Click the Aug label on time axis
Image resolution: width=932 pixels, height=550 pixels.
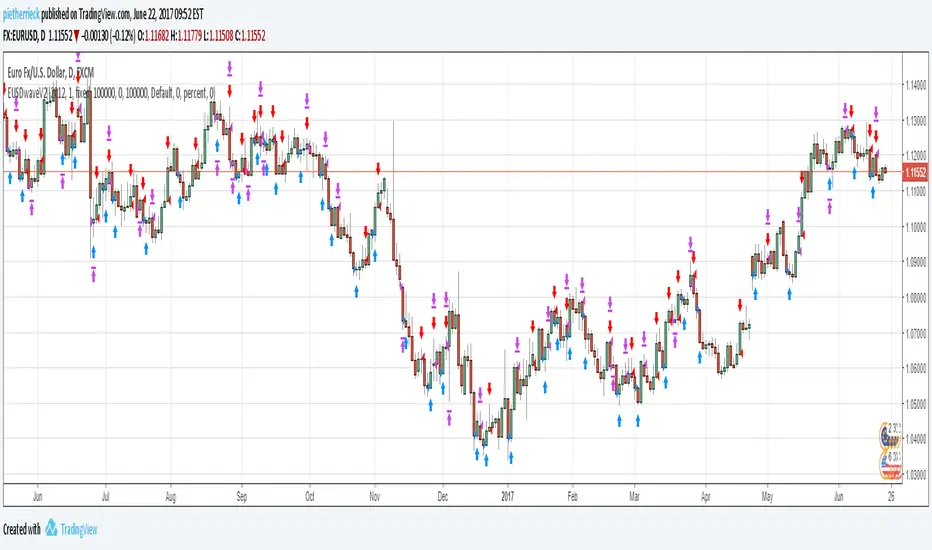coord(171,496)
